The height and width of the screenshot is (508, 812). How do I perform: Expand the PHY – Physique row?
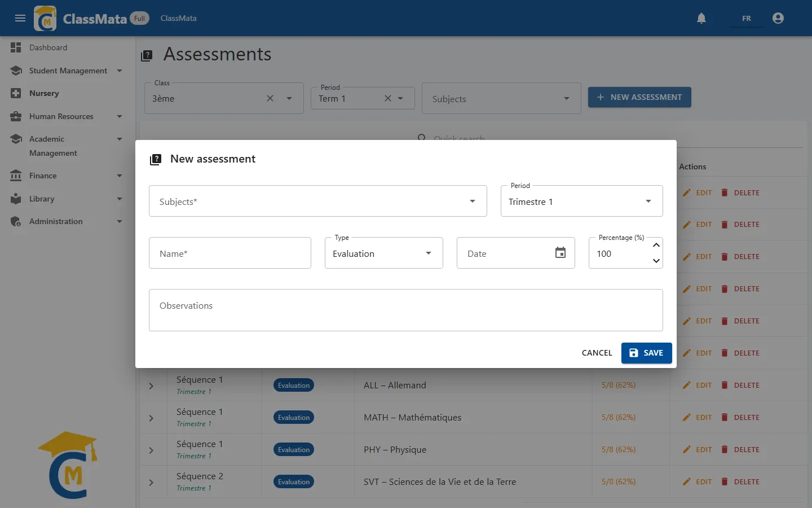pos(151,450)
